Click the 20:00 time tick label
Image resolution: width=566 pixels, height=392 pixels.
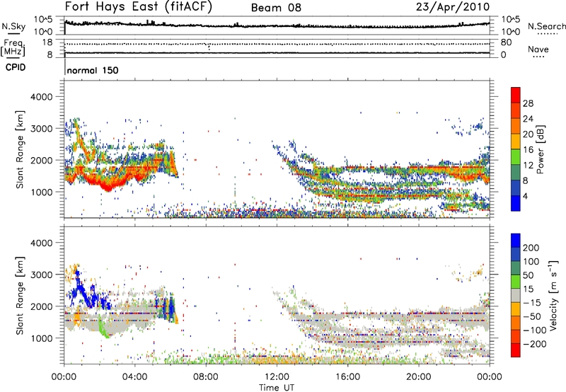pyautogui.click(x=418, y=377)
